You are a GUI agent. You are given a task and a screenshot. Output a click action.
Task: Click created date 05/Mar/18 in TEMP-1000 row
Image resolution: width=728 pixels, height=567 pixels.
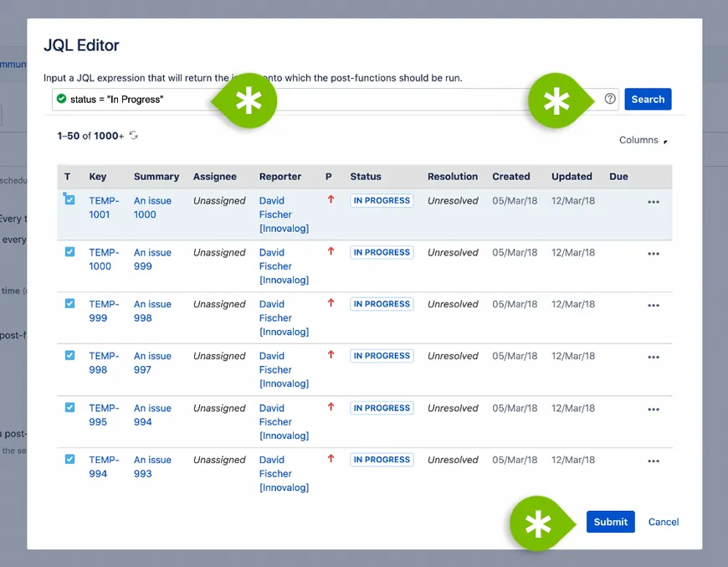tap(515, 252)
